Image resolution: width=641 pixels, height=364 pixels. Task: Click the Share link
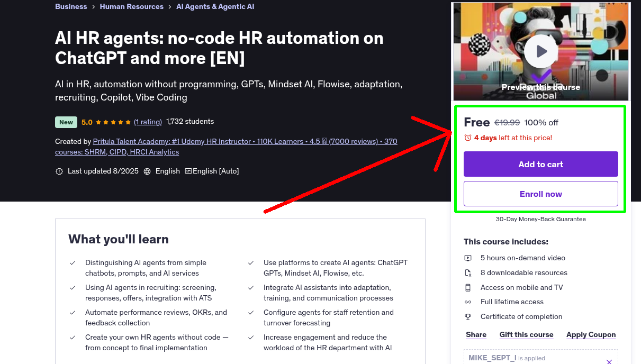(x=476, y=334)
